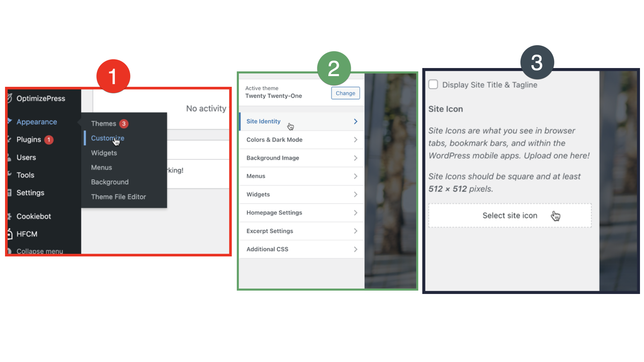This screenshot has width=644, height=362.
Task: Click the HFCM icon
Action: pyautogui.click(x=10, y=234)
